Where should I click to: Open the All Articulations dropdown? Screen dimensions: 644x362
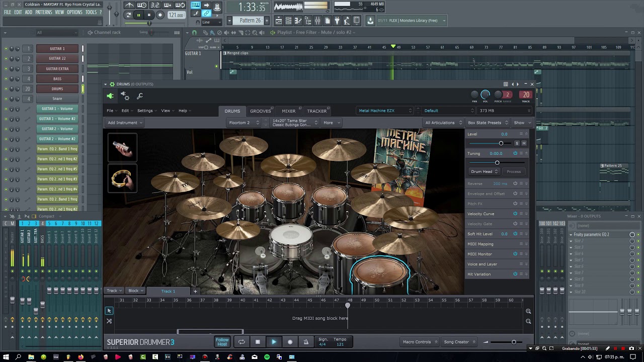443,123
